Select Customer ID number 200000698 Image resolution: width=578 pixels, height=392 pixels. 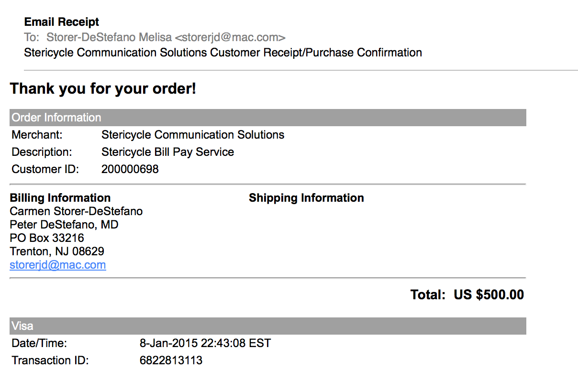click(130, 169)
